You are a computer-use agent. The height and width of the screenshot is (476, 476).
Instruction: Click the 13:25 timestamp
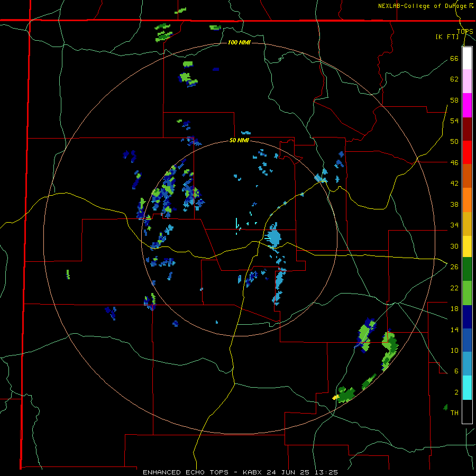326,472
